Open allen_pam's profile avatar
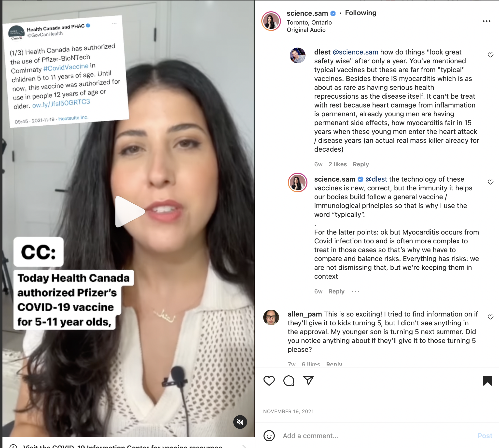This screenshot has height=448, width=499. click(271, 317)
